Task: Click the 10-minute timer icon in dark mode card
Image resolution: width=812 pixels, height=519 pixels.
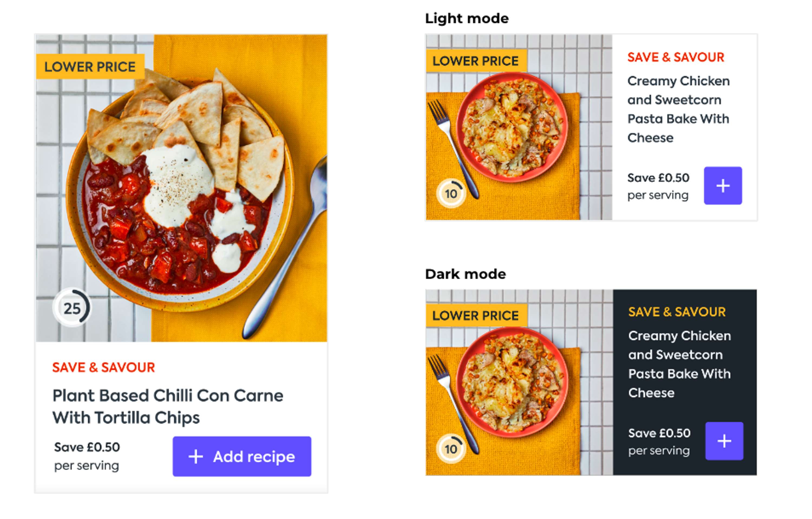Action: point(450,449)
